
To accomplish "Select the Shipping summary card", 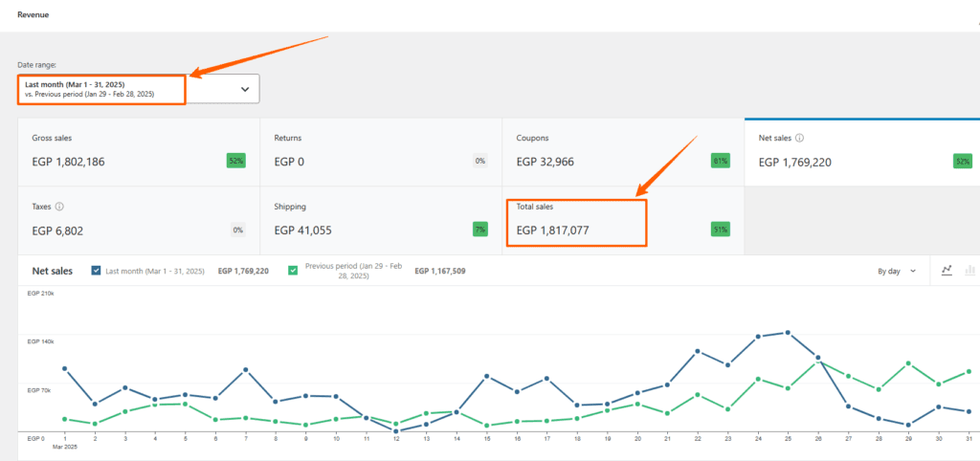I will pyautogui.click(x=381, y=221).
